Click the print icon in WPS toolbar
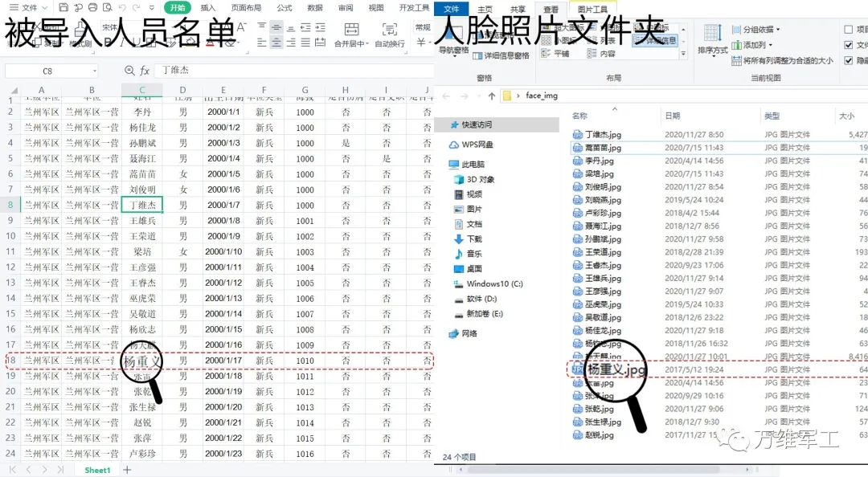The height and width of the screenshot is (477, 868). tap(94, 7)
